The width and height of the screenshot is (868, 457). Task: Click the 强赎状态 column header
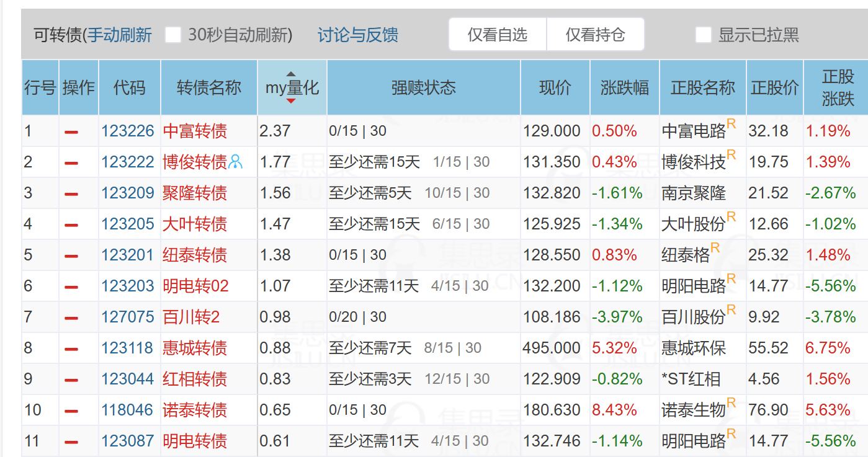[x=424, y=87]
